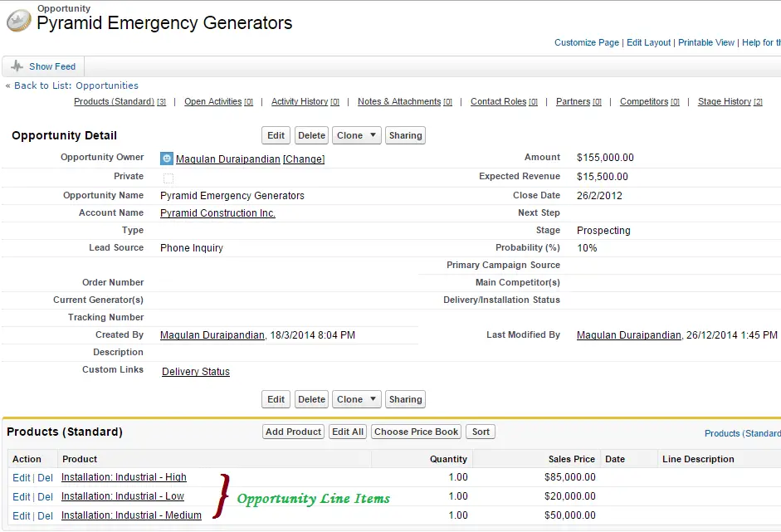
Task: Open the Opportunity Owner Magulan Duraipandian link
Action: pos(228,159)
